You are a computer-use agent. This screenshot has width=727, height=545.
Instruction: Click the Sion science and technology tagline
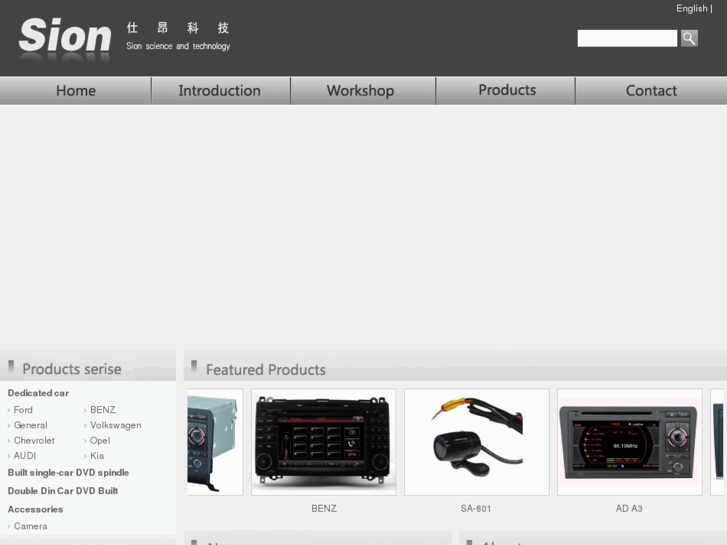(x=178, y=46)
